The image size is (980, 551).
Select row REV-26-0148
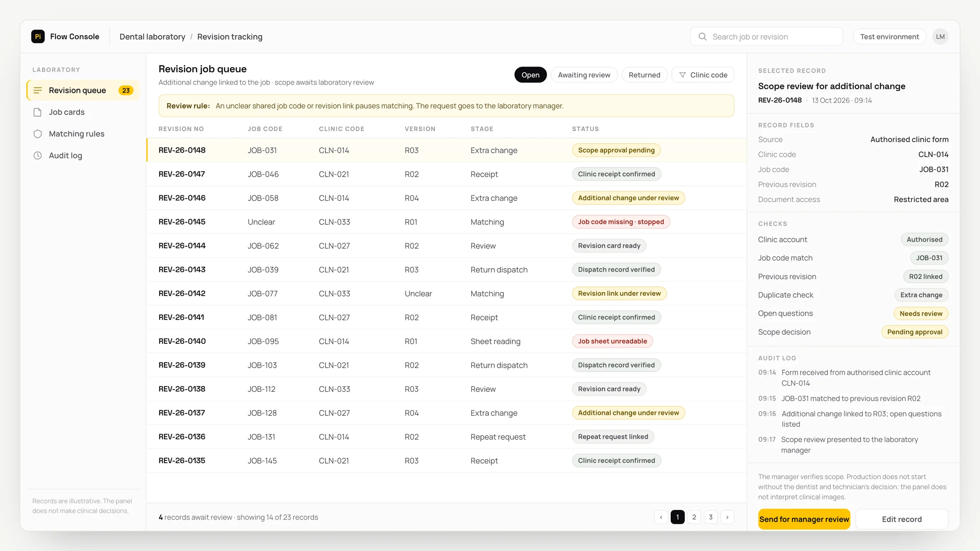446,150
